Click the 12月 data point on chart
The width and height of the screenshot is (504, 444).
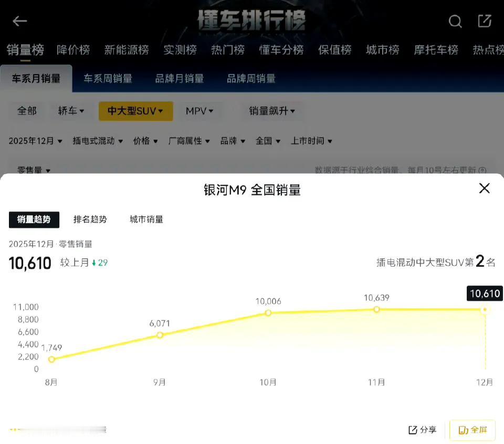click(485, 310)
